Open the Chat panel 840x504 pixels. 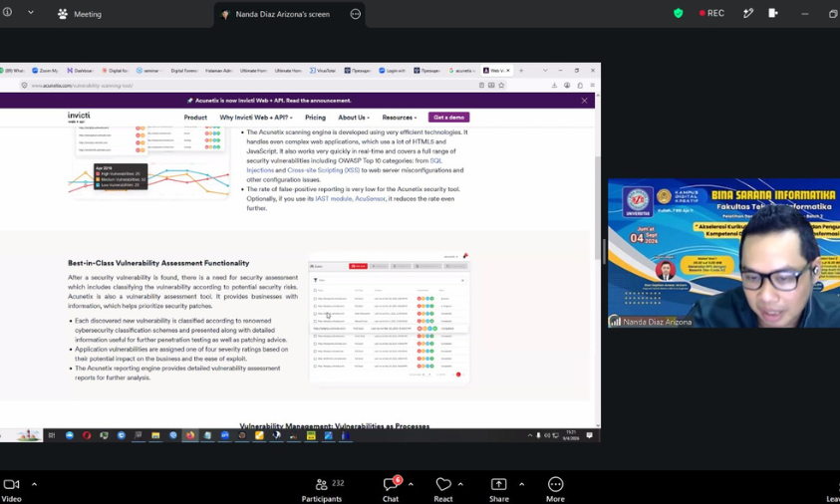point(391,489)
